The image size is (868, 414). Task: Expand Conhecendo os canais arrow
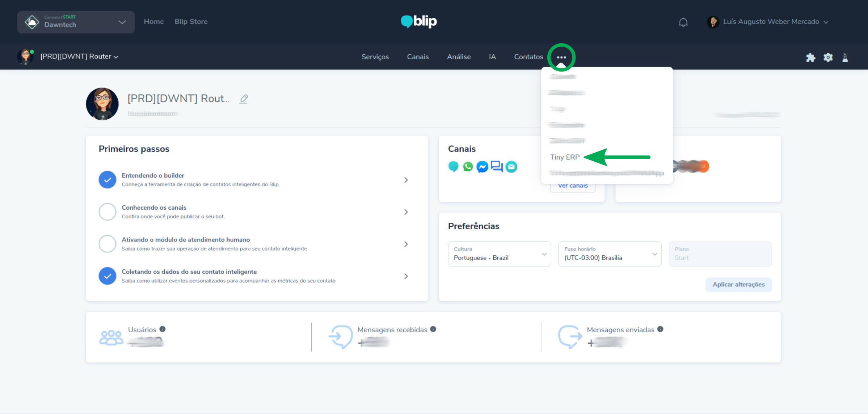pyautogui.click(x=406, y=212)
